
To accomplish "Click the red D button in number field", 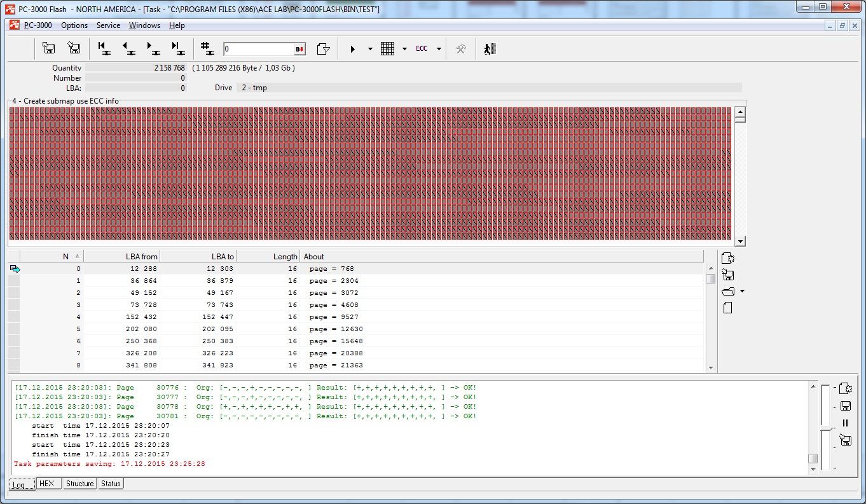I will click(299, 49).
